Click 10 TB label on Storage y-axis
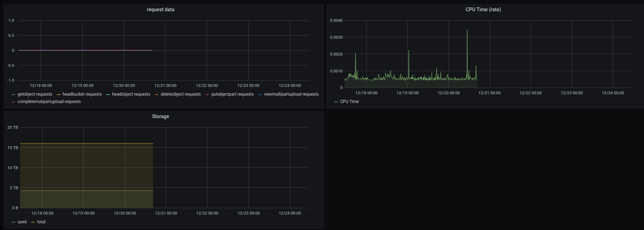The width and height of the screenshot is (644, 230). point(13,168)
